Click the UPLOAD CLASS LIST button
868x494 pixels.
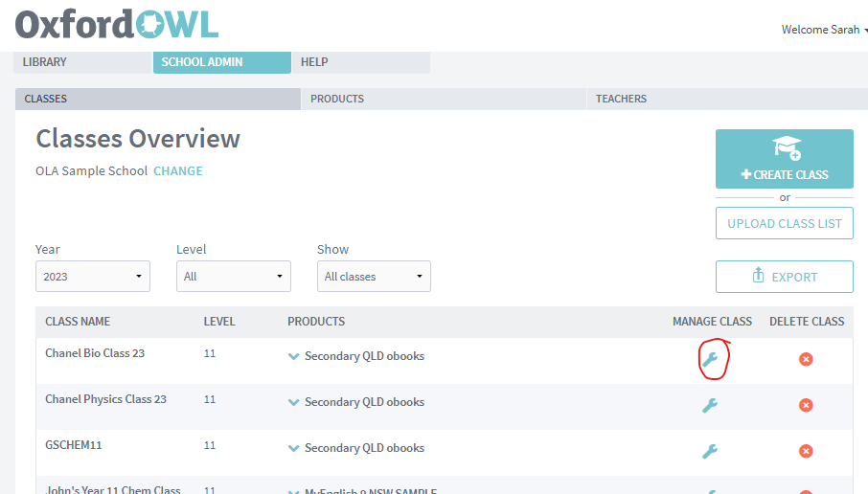[785, 223]
